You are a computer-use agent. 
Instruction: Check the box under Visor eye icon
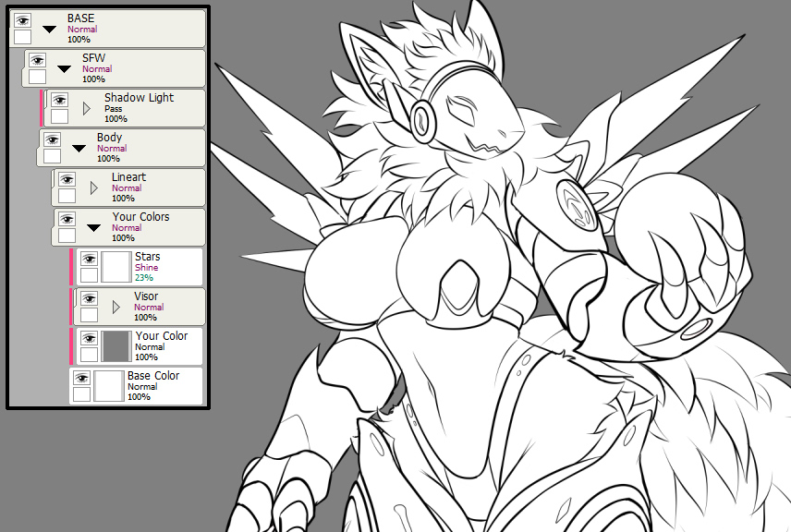pos(90,315)
